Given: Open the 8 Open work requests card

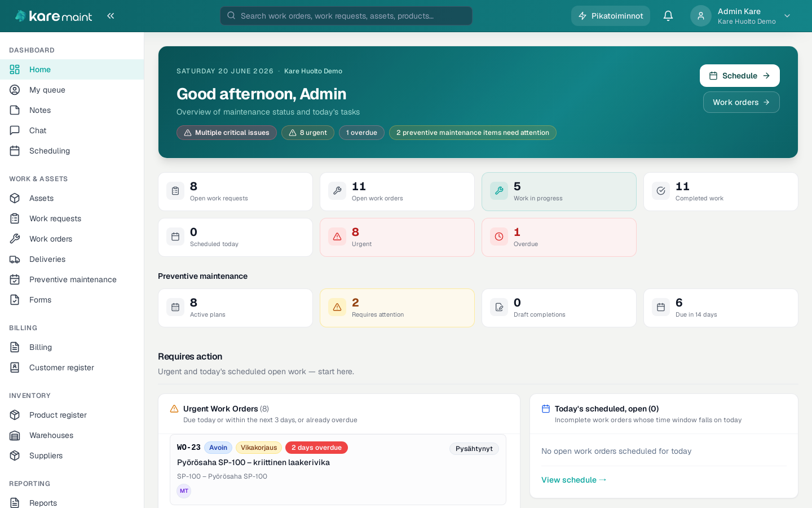Looking at the screenshot, I should (x=235, y=191).
